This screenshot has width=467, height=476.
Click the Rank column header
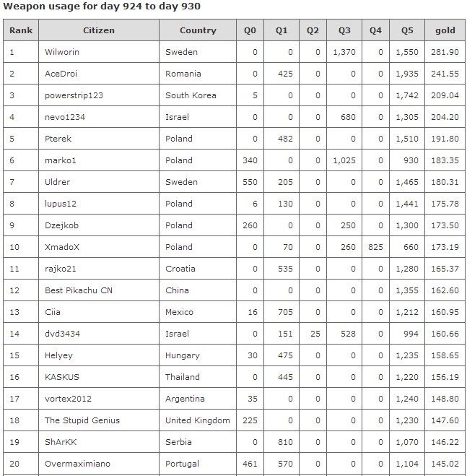21,30
